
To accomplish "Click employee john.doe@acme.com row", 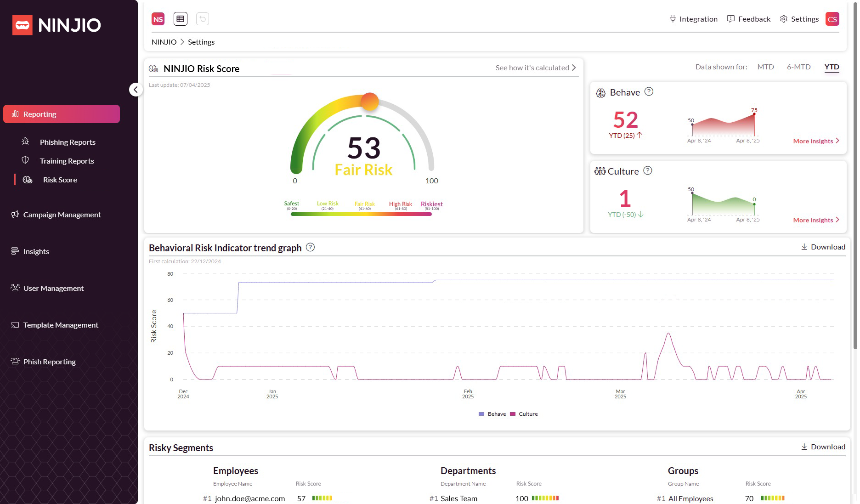I will [267, 498].
